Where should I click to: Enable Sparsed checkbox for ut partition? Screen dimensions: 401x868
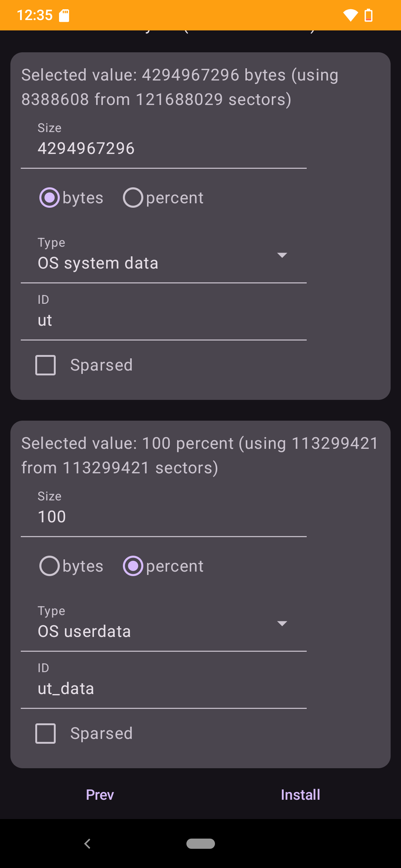coord(45,365)
